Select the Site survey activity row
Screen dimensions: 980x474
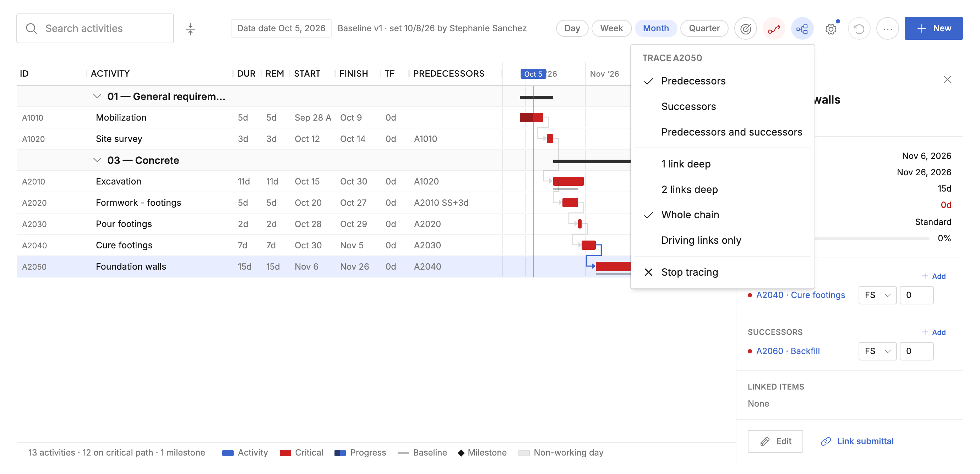pos(260,139)
